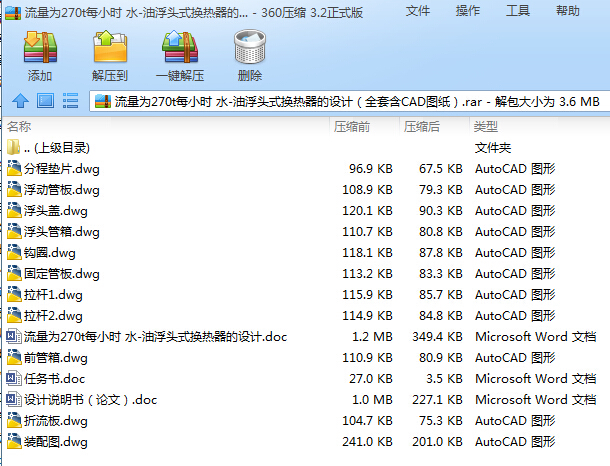Click the archive icon in the path bar

(103, 102)
